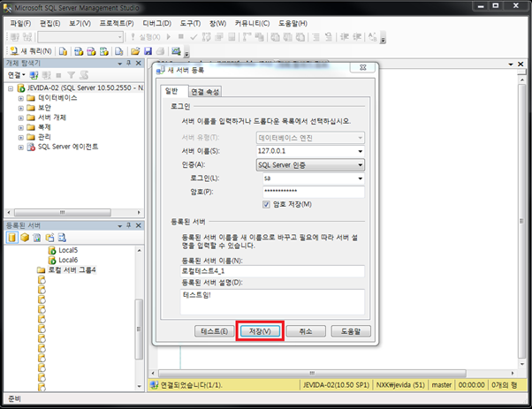
Task: Collapse the JEVIDA-02 server node
Action: coord(11,88)
